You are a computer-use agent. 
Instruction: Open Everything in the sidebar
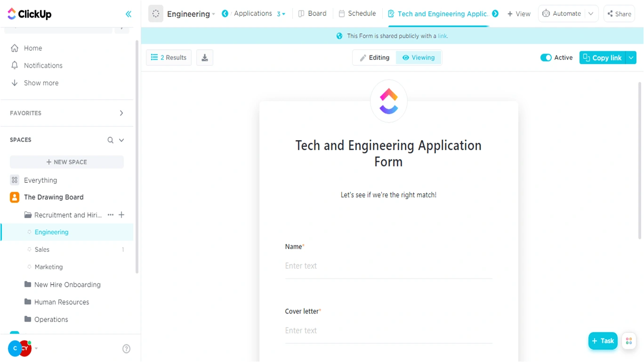pos(40,180)
